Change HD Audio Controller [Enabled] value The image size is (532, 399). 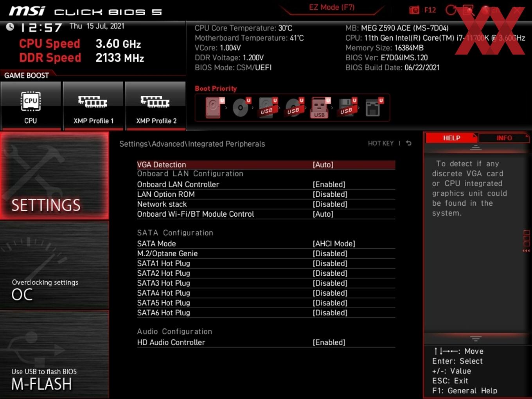329,342
